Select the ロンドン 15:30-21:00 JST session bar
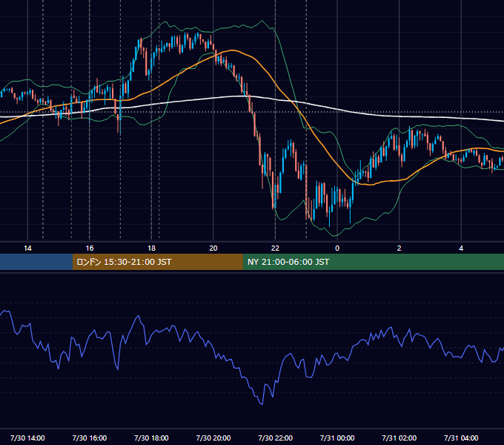The height and width of the screenshot is (445, 504). point(157,262)
